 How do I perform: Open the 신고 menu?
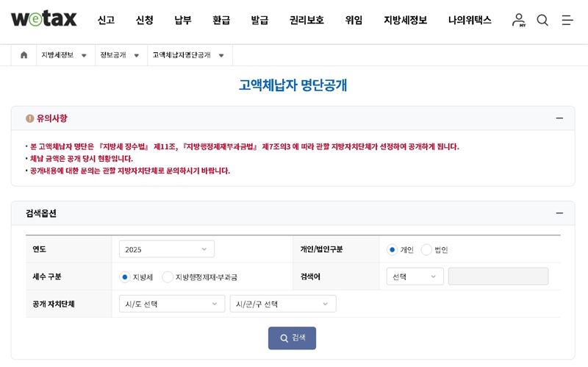[106, 20]
